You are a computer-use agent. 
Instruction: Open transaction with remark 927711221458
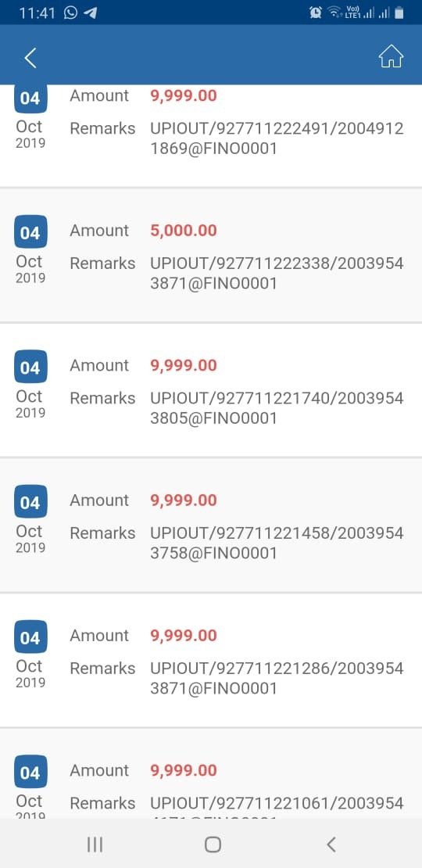pos(211,525)
